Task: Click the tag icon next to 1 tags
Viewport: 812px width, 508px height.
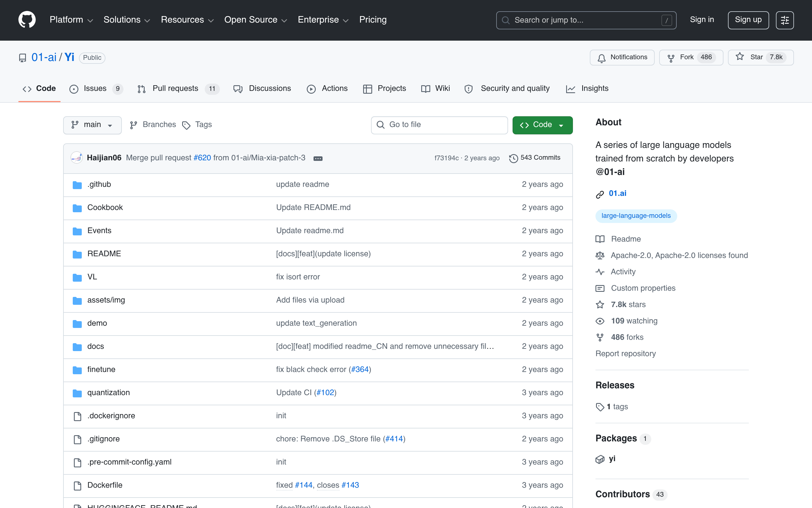Action: click(600, 407)
